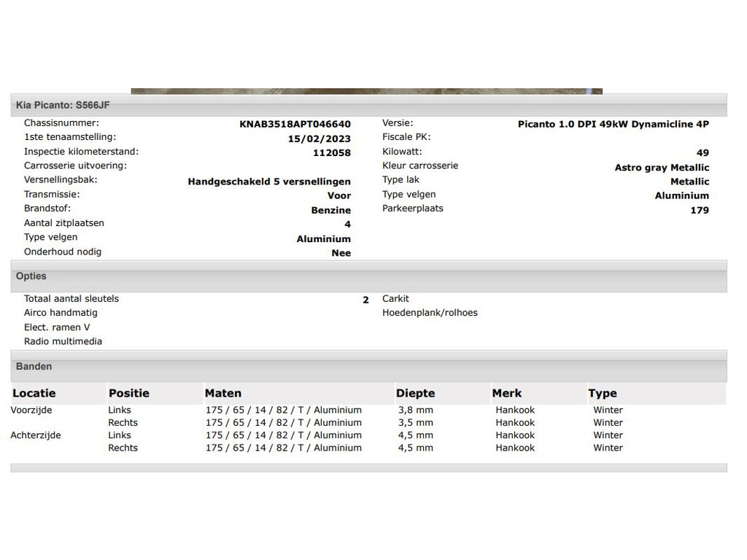
Task: Select the Astro gray Metallic colour value
Action: coord(662,168)
